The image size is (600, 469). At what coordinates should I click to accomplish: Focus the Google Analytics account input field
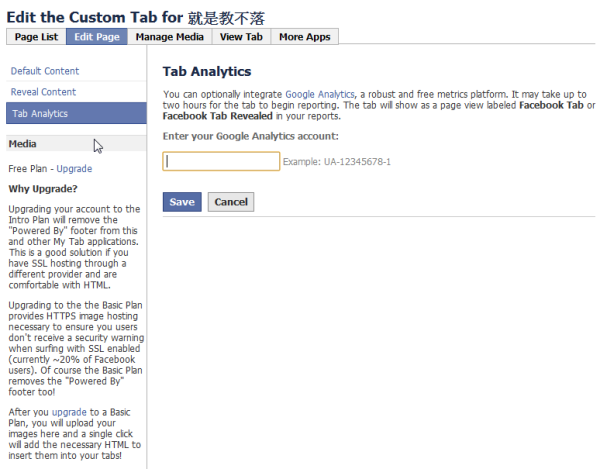pos(221,161)
